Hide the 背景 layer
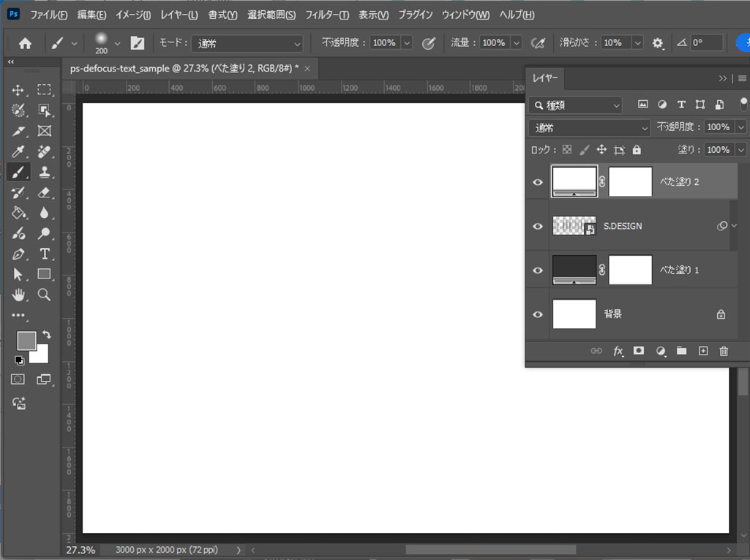750x560 pixels. [538, 314]
